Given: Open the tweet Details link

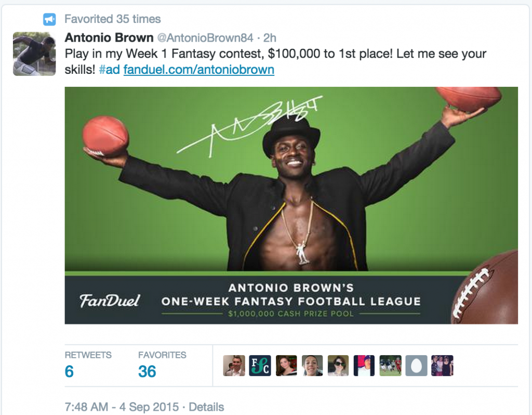Looking at the screenshot, I should pyautogui.click(x=206, y=407).
